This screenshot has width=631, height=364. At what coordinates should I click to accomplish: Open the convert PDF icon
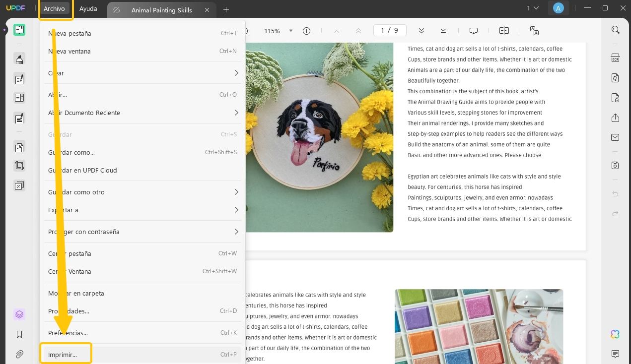(x=616, y=78)
